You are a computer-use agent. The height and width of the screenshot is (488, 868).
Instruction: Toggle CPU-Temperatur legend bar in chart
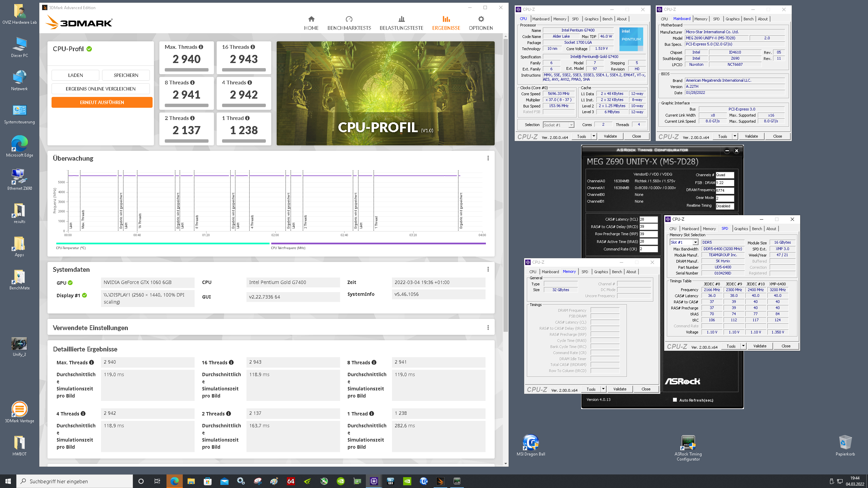162,243
